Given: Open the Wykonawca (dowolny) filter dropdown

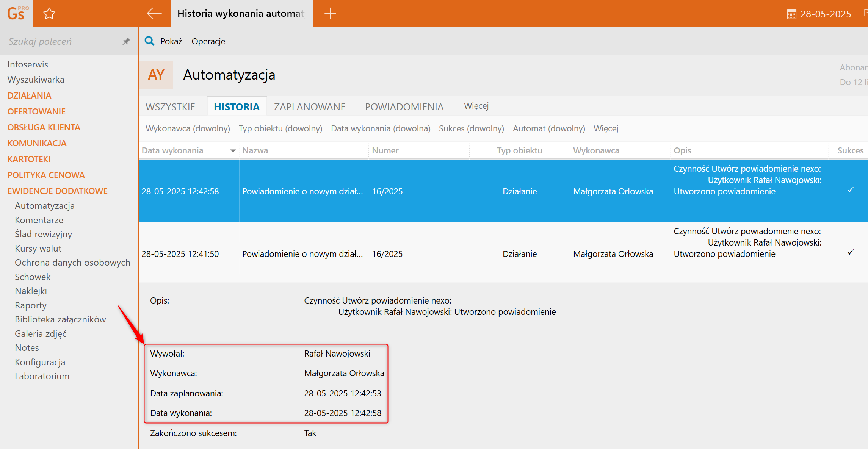Looking at the screenshot, I should click(188, 128).
